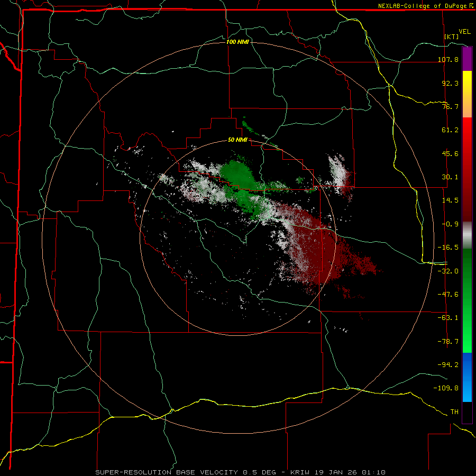Click the large dark red outbound velocity echo
Screen dimensions: 476x476
[322, 249]
